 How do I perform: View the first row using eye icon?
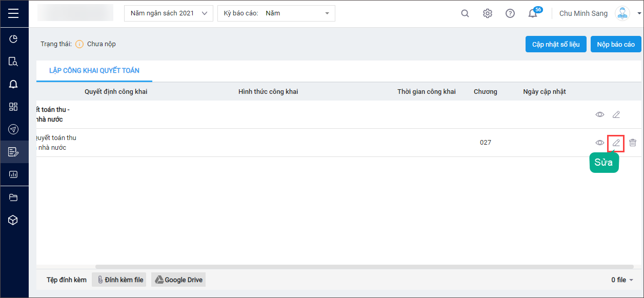point(600,114)
